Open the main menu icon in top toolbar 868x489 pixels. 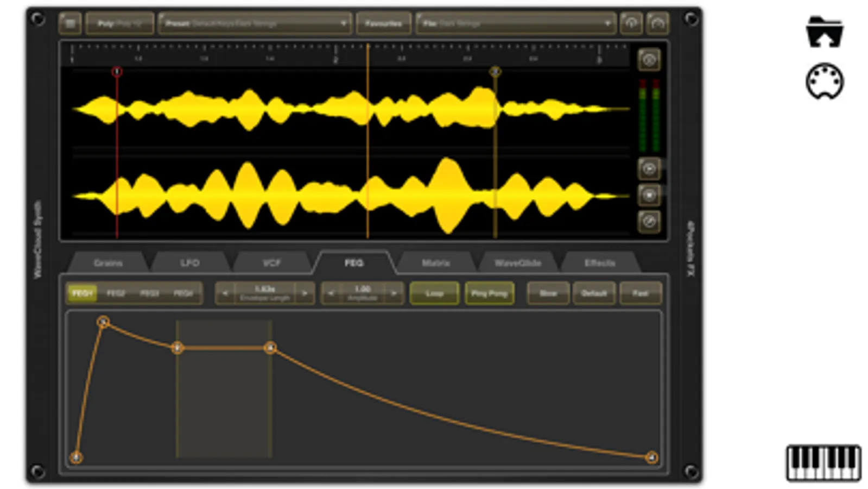tap(70, 23)
